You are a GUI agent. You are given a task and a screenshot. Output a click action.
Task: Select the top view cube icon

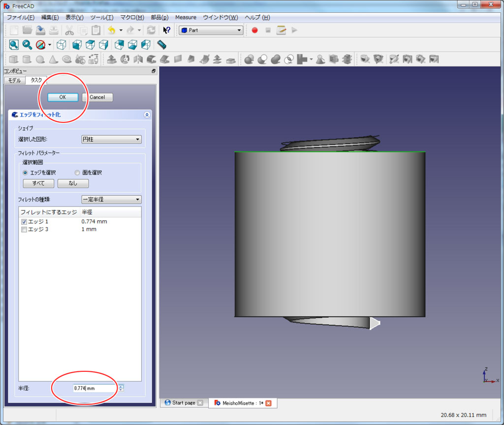tap(91, 45)
